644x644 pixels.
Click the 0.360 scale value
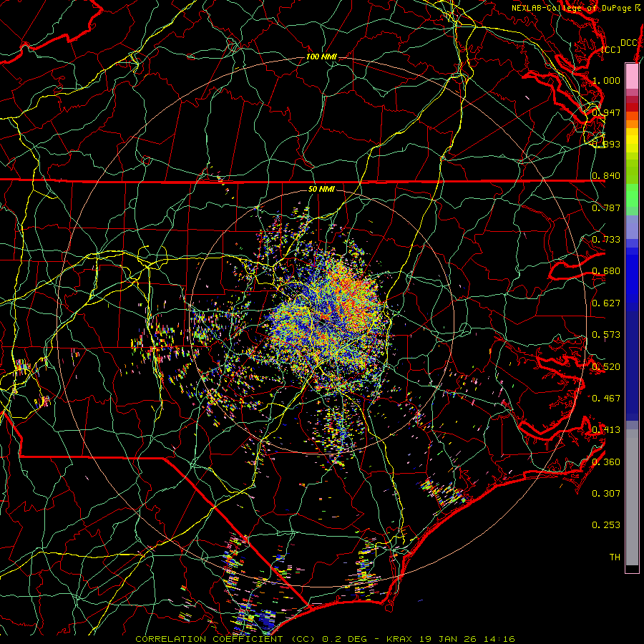click(x=606, y=462)
